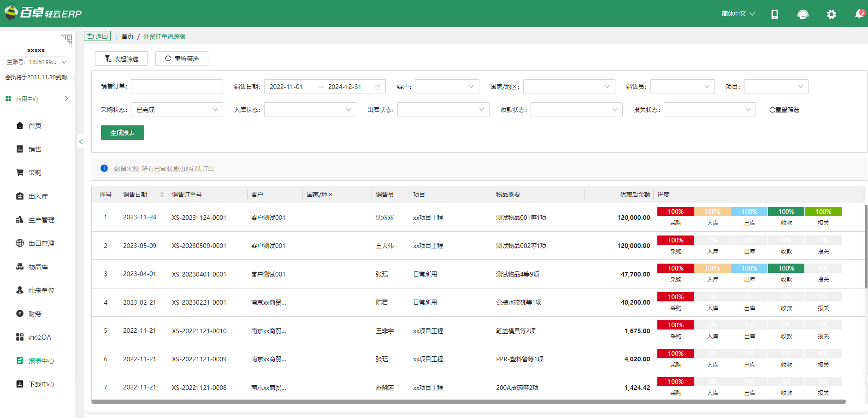The width and height of the screenshot is (868, 418).
Task: Open the 销售员 filter dropdown
Action: click(682, 87)
